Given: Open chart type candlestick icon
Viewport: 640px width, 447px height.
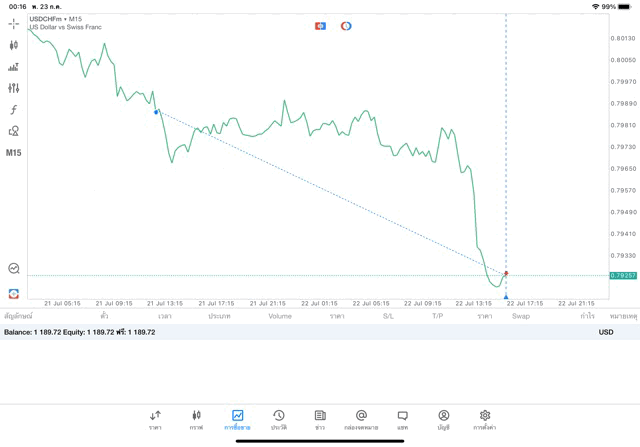Looking at the screenshot, I should (x=13, y=45).
